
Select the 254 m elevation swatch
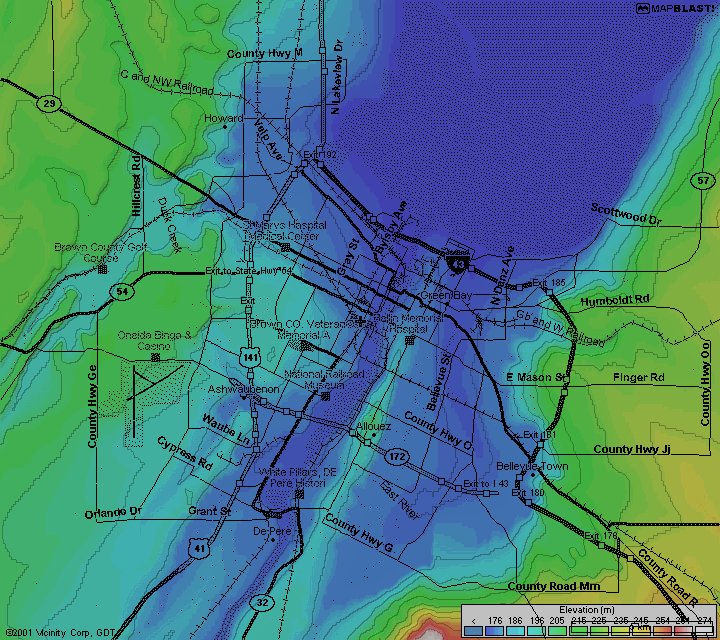(x=663, y=631)
